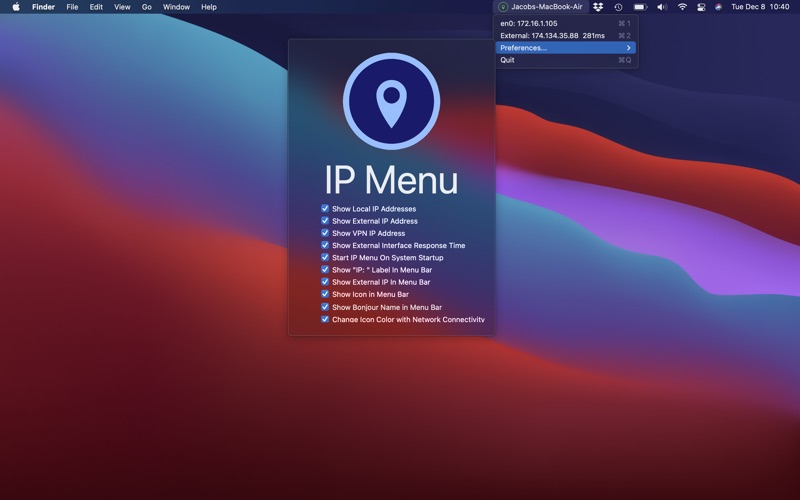
Task: Click the Siri icon in menu bar
Action: coord(718,7)
